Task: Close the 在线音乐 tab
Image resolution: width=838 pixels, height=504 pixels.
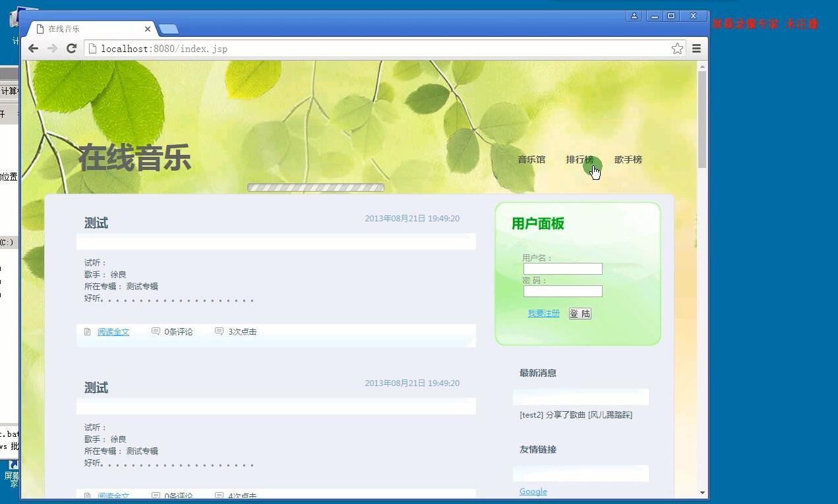Action: click(x=148, y=29)
